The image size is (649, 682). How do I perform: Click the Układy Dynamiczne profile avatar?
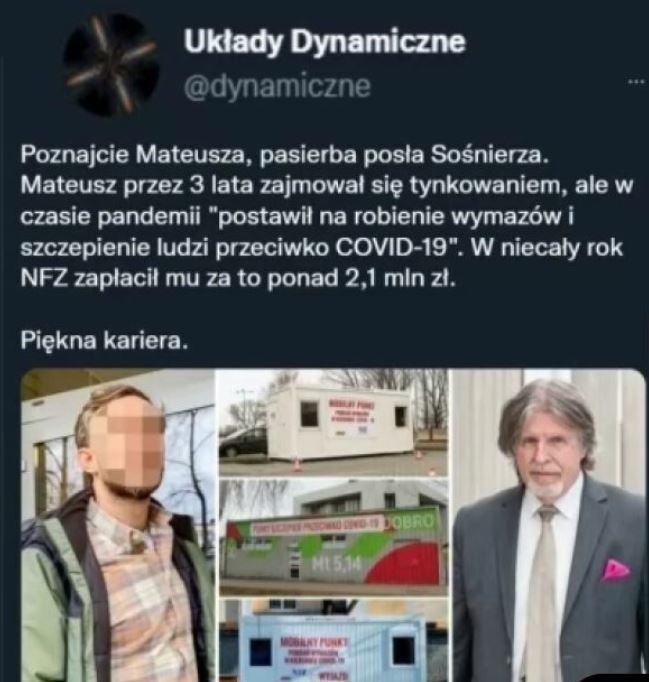(110, 65)
